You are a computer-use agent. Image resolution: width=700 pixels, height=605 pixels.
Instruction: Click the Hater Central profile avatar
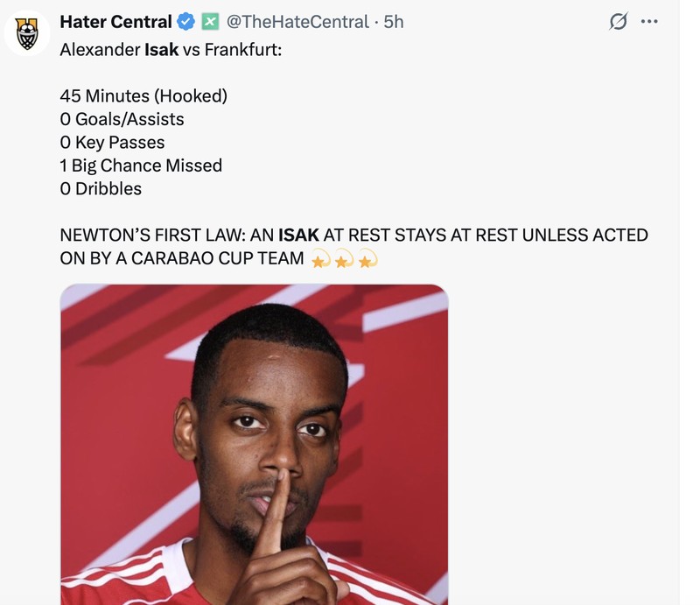[27, 32]
